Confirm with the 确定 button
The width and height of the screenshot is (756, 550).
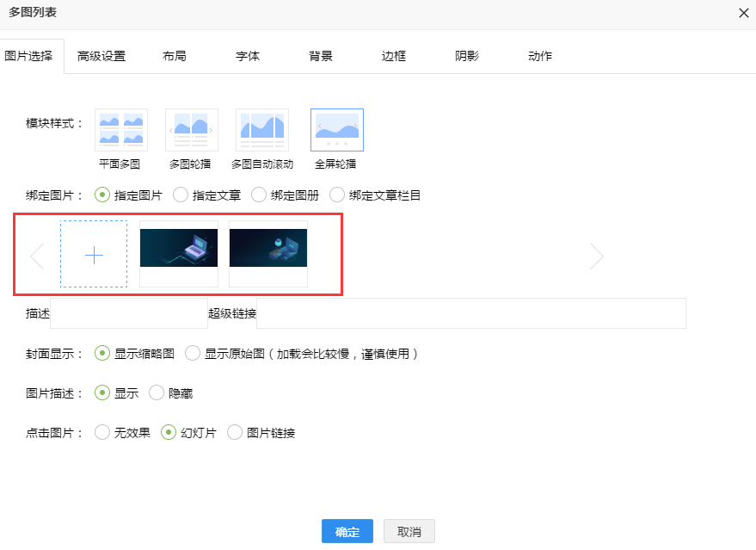tap(347, 531)
